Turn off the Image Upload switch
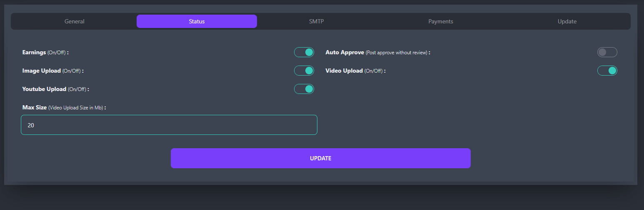This screenshot has height=210, width=644. click(x=304, y=71)
